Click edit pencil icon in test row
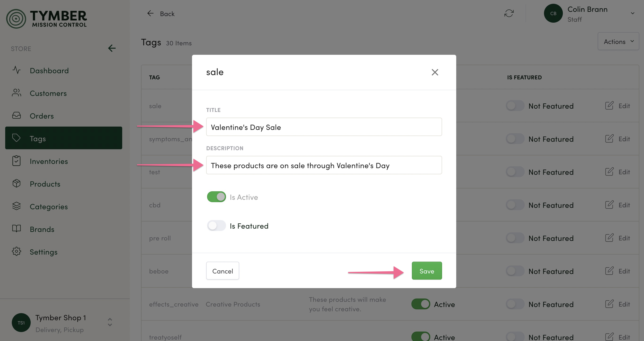This screenshot has height=341, width=644. [x=609, y=172]
